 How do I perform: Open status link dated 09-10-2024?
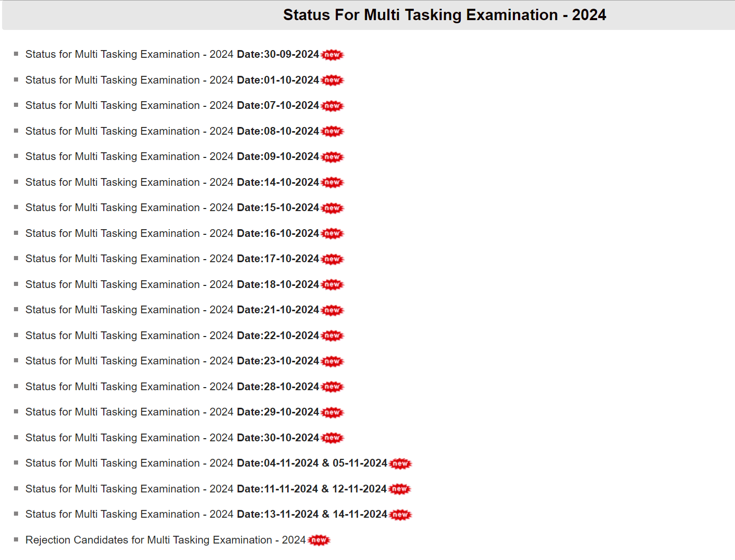[172, 156]
